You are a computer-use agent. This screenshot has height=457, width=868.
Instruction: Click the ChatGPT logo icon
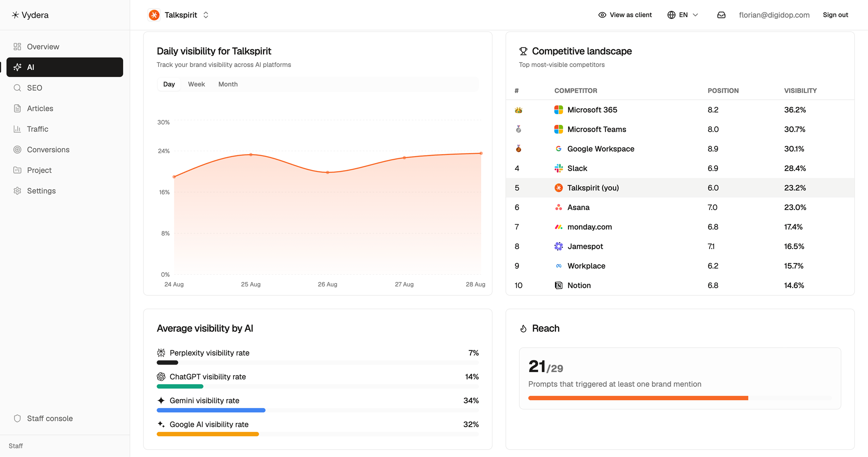[x=161, y=376]
